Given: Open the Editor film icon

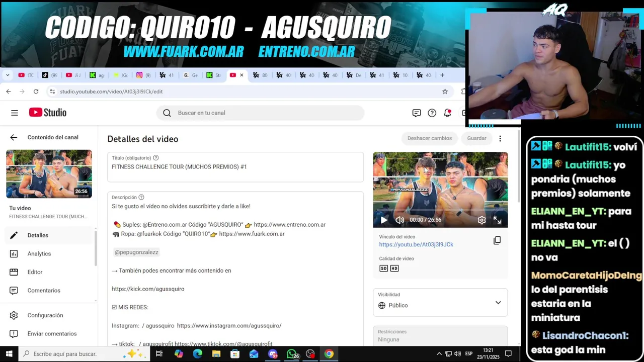Looking at the screenshot, I should tap(14, 272).
